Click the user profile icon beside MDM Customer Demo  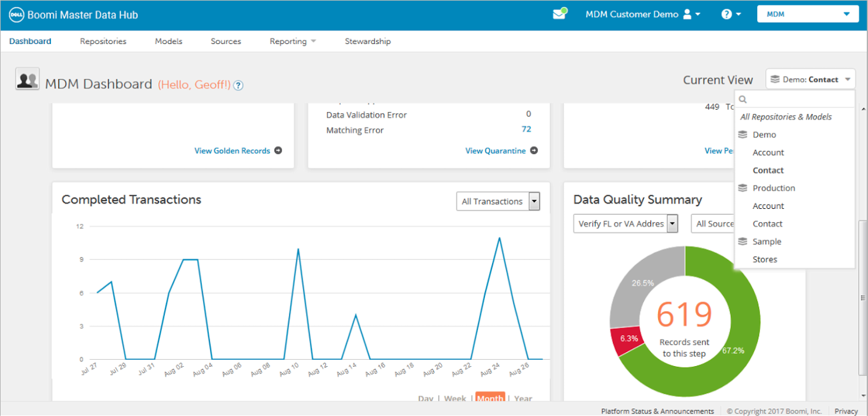pos(686,14)
